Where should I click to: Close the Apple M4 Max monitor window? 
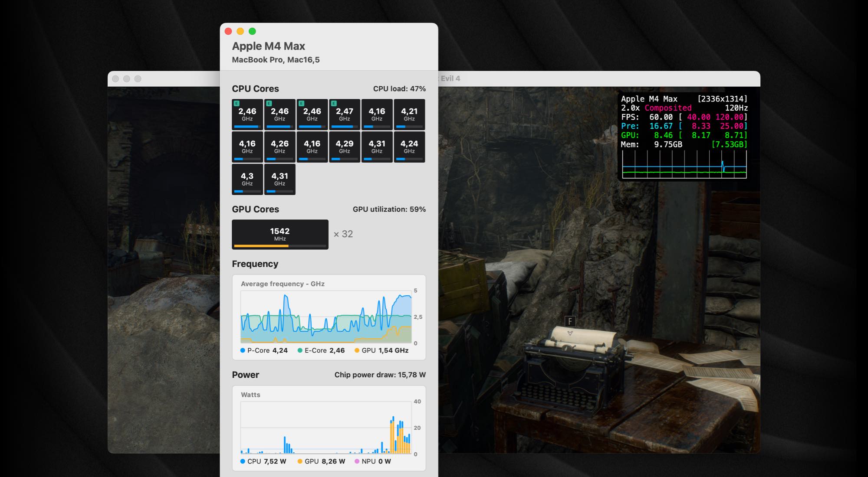coord(228,31)
